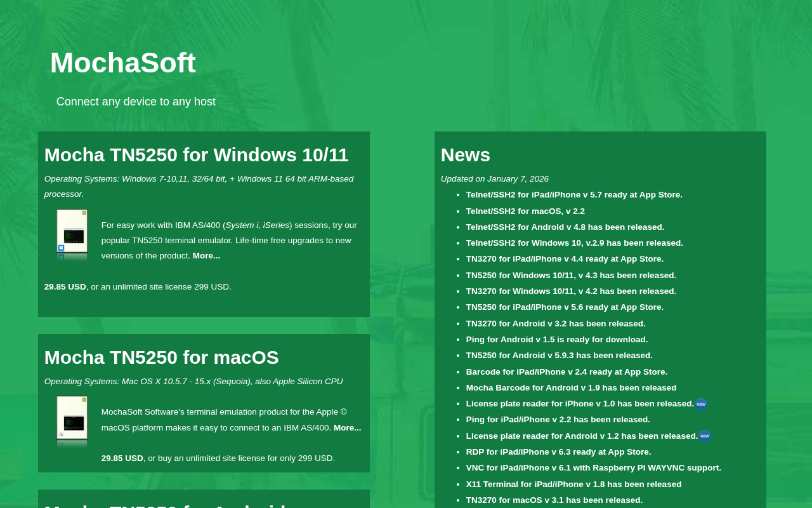Open Telnet/SSH2 for iPad/iPhone v 5.7 news
This screenshot has height=508, width=812.
click(573, 195)
